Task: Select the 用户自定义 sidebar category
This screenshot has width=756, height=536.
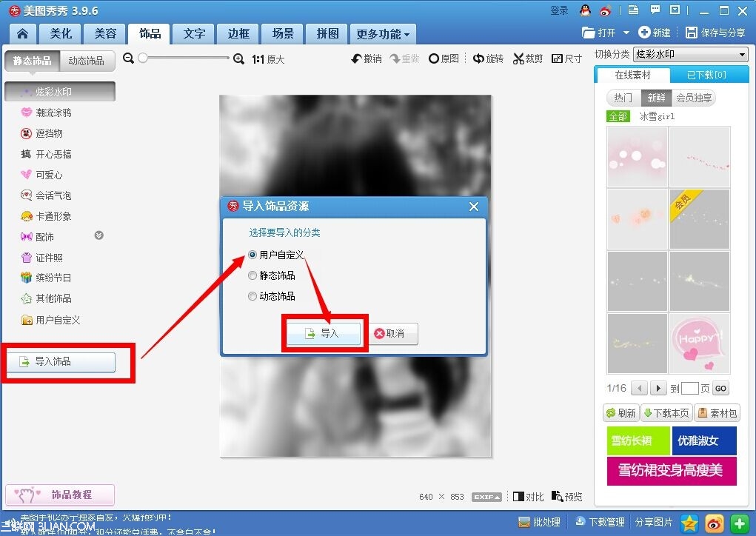Action: tap(51, 320)
